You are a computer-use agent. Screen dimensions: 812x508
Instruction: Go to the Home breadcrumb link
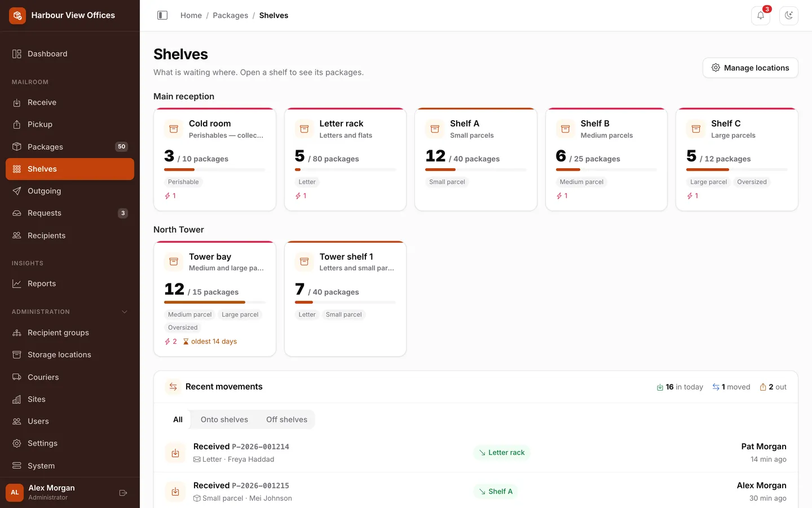191,15
